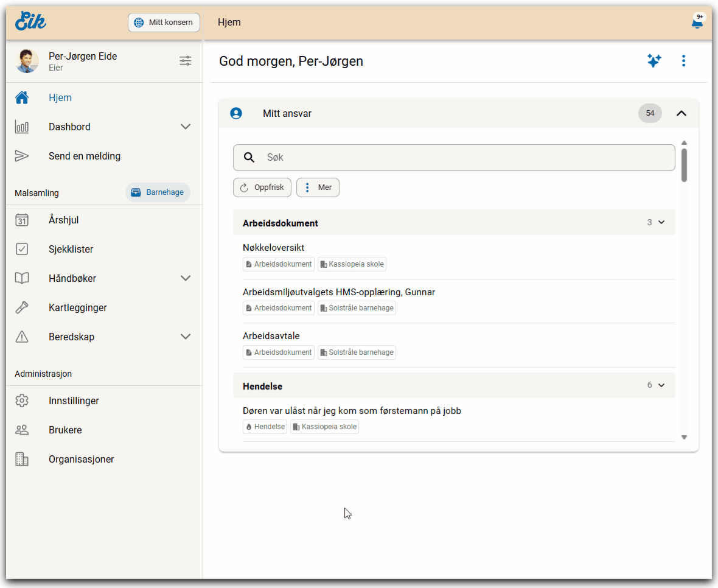Expand the Håndbøker submenu chevron

pyautogui.click(x=186, y=279)
